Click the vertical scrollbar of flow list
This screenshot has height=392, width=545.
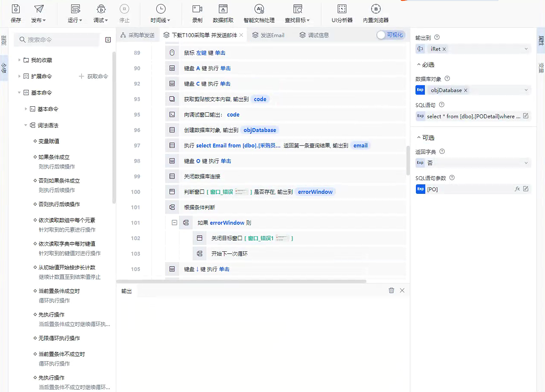408,160
